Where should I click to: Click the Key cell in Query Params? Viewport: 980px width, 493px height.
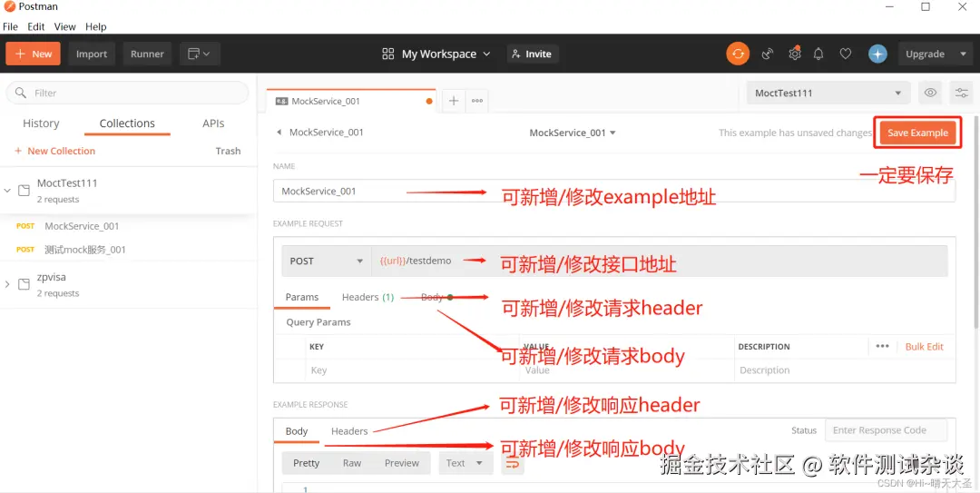point(413,370)
